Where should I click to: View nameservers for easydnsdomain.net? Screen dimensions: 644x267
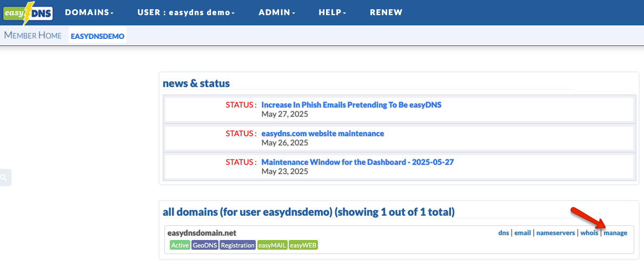556,233
